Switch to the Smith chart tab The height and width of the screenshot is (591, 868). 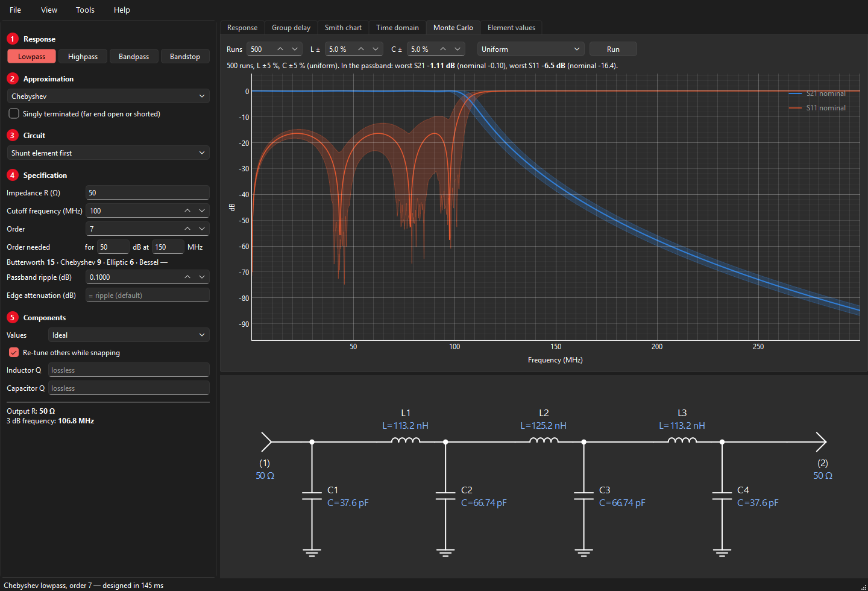coord(343,27)
